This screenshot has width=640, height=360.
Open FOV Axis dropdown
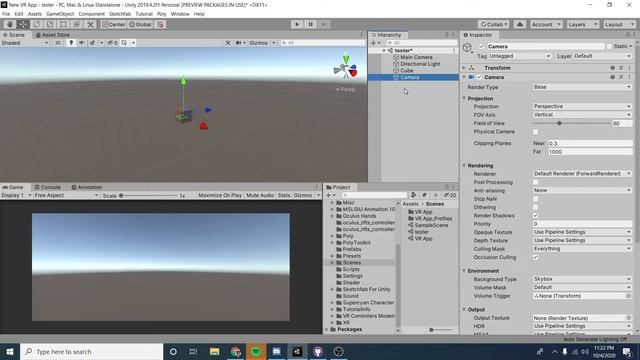[x=582, y=115]
